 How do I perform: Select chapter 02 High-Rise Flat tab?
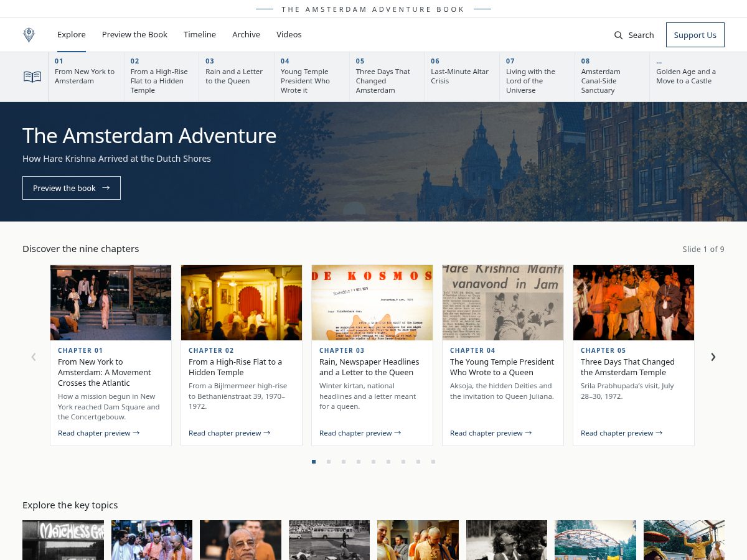click(161, 77)
